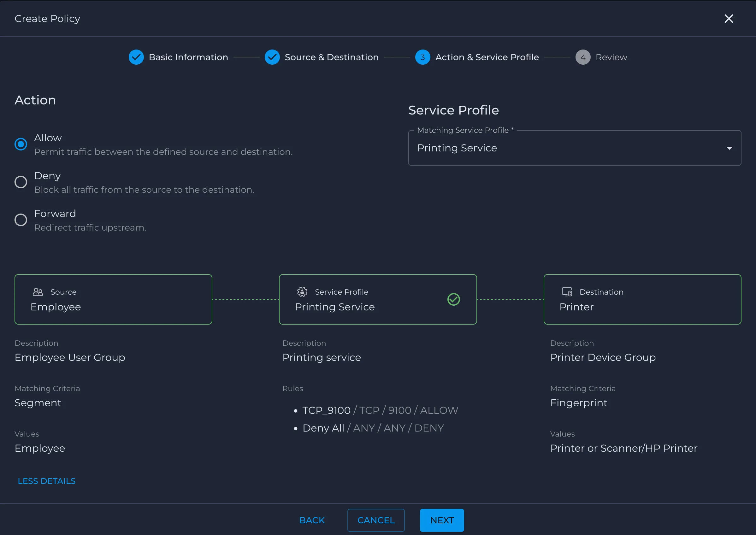Screen dimensions: 756x535
Task: Collapse details with LESS DETAILS link
Action: click(47, 481)
